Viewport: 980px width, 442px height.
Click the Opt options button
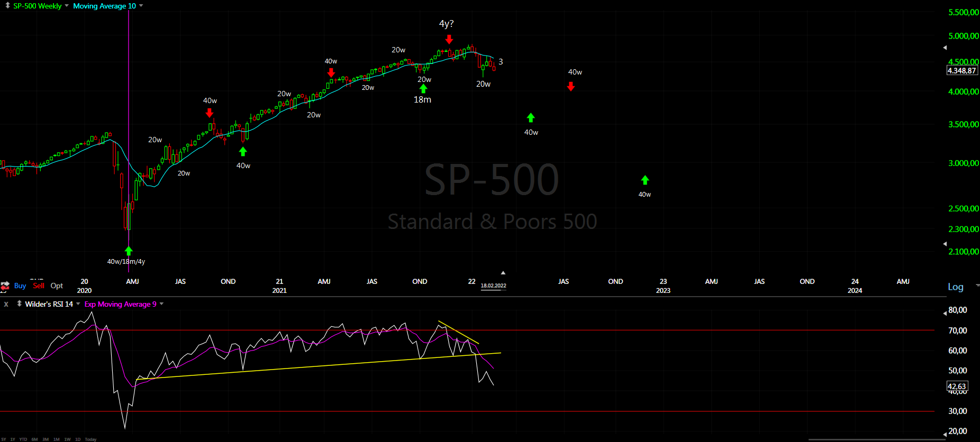click(x=57, y=286)
